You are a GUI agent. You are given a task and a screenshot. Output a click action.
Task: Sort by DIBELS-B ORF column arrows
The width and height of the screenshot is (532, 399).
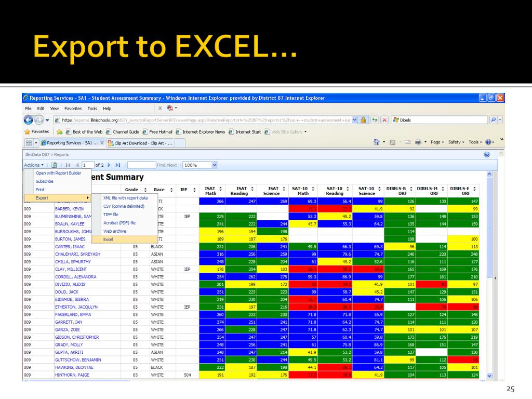pos(411,189)
